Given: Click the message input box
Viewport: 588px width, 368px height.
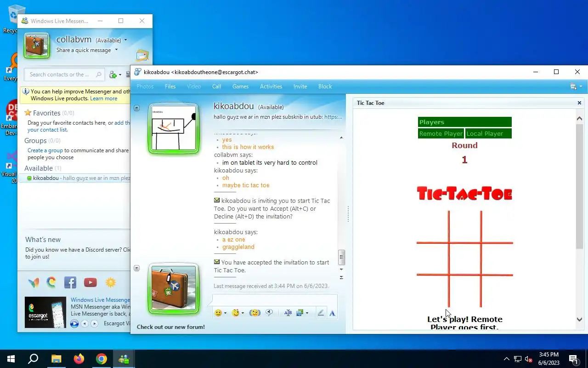Looking at the screenshot, I should coord(275,300).
